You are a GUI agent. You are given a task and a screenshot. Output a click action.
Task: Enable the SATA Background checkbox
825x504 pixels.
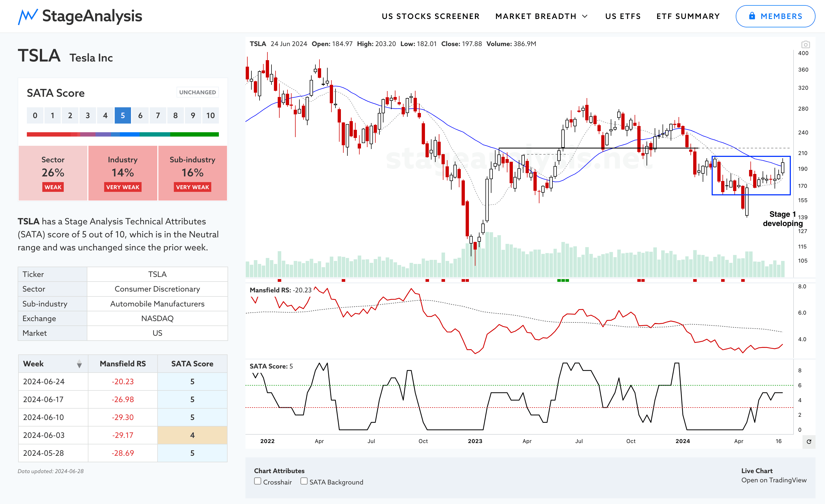[304, 481]
